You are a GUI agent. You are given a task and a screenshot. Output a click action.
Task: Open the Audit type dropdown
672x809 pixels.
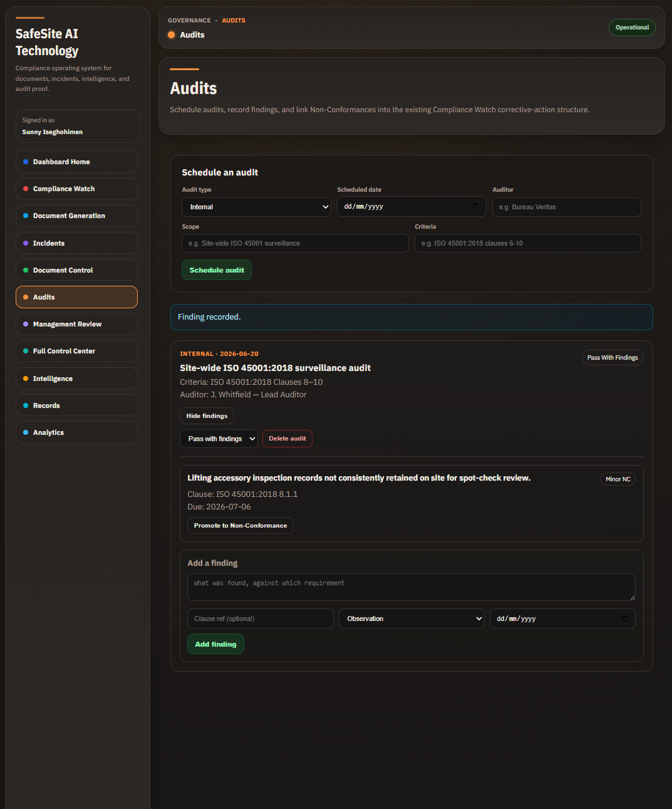click(x=256, y=207)
